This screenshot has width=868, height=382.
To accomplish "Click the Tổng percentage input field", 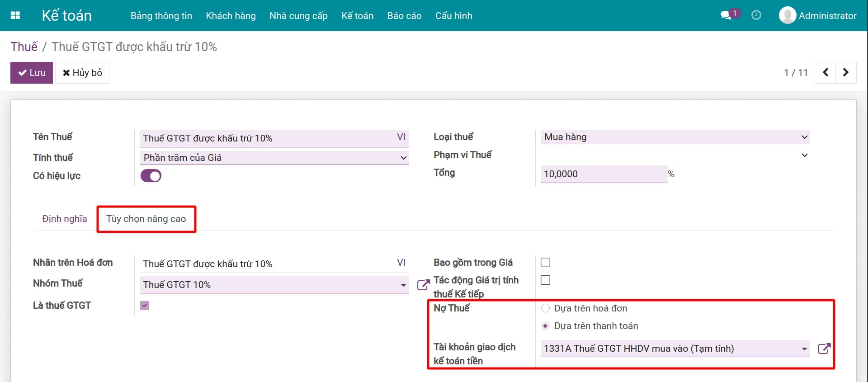I will coord(604,174).
